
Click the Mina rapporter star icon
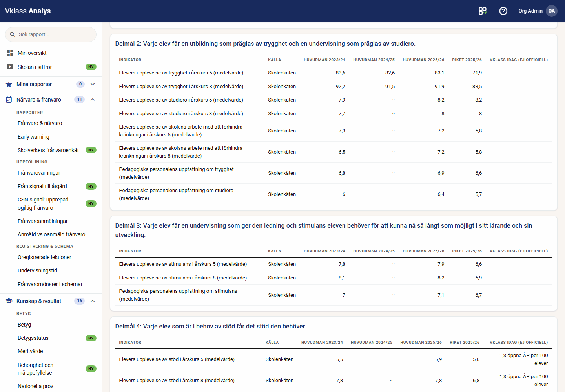pos(9,84)
